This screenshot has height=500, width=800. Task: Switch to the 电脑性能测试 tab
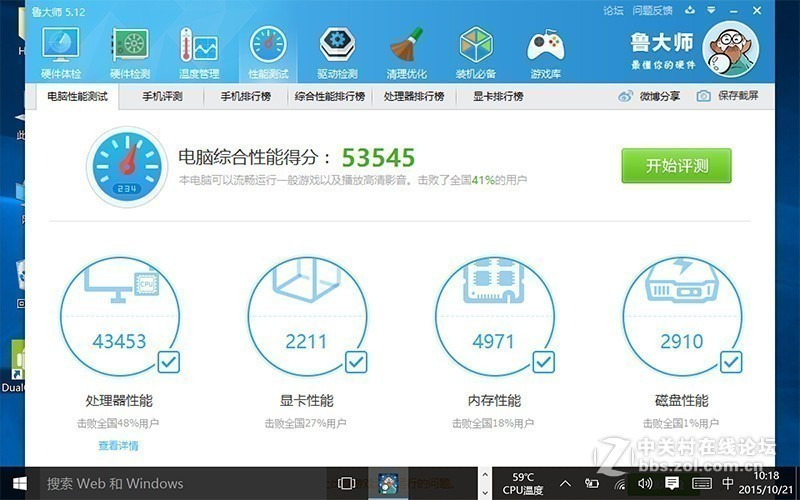(78, 96)
